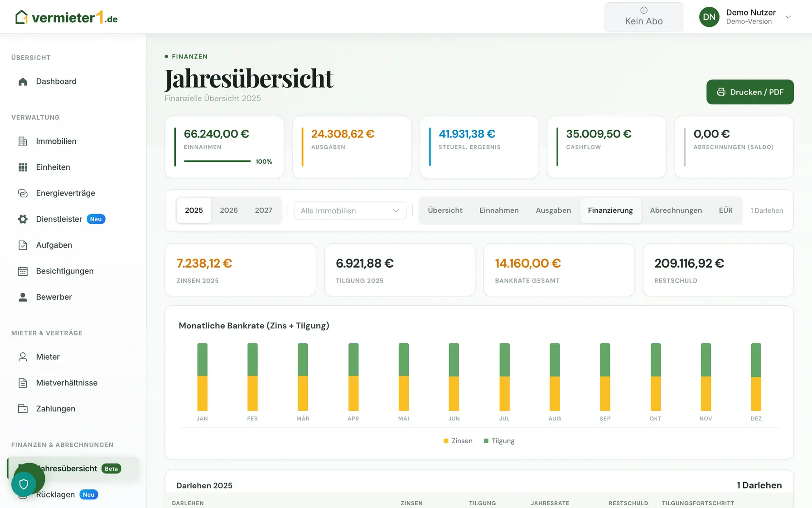812x508 pixels.
Task: Click the 6.921,88 € Tilgung 2025 card
Action: pyautogui.click(x=400, y=270)
